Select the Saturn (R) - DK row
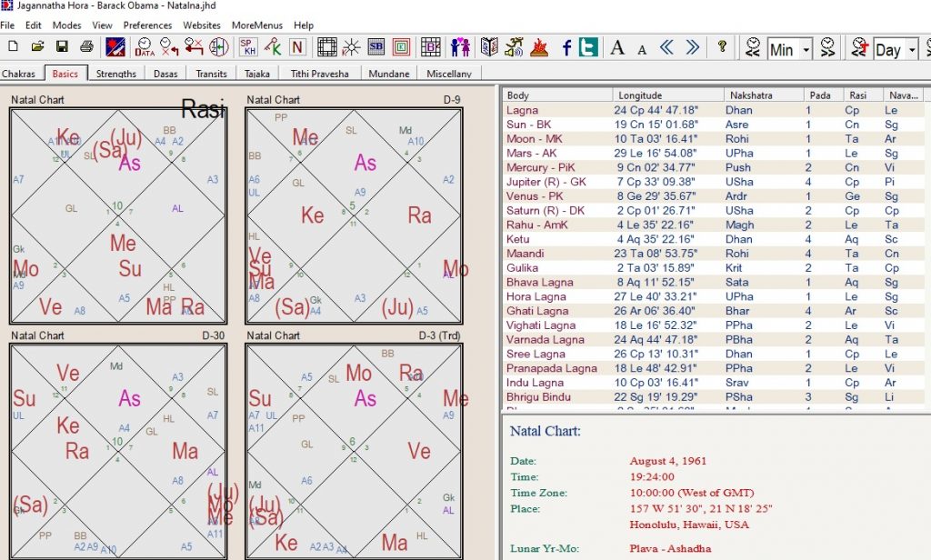 (x=715, y=210)
